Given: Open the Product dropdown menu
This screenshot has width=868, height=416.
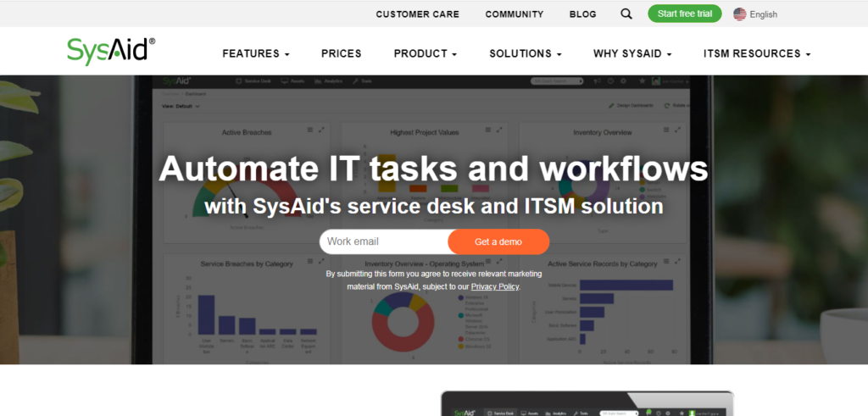Looking at the screenshot, I should coord(425,53).
